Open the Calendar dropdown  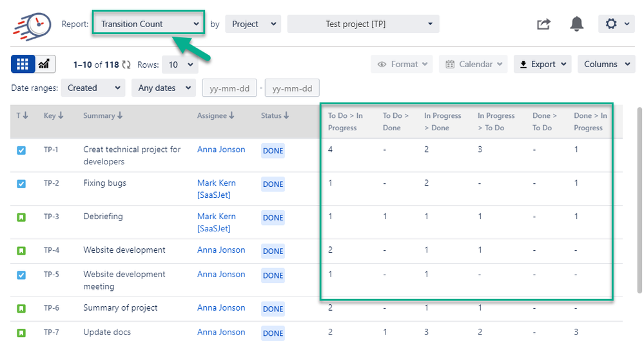pyautogui.click(x=473, y=64)
